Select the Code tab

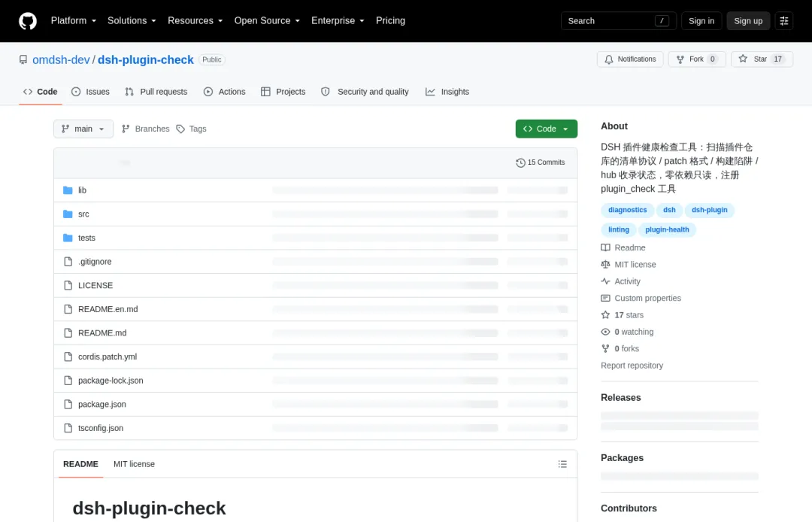coord(41,92)
